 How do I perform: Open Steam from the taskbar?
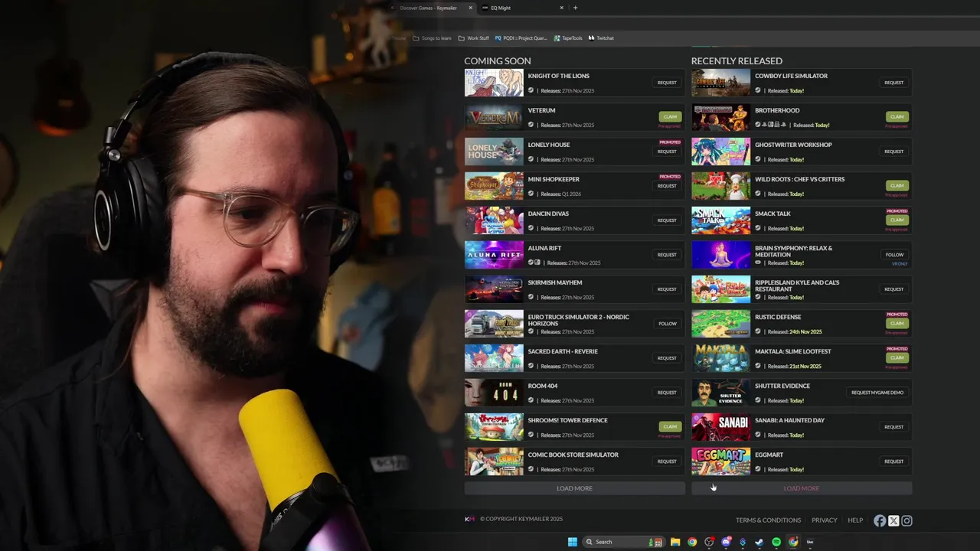click(759, 542)
